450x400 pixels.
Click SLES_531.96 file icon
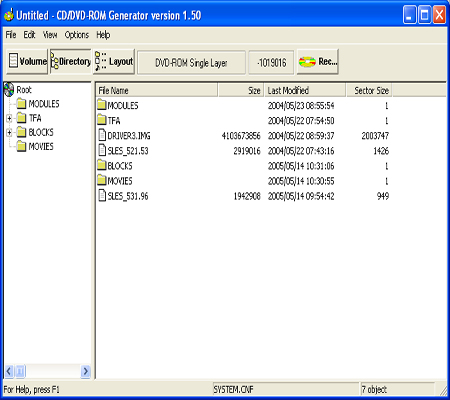pyautogui.click(x=102, y=195)
